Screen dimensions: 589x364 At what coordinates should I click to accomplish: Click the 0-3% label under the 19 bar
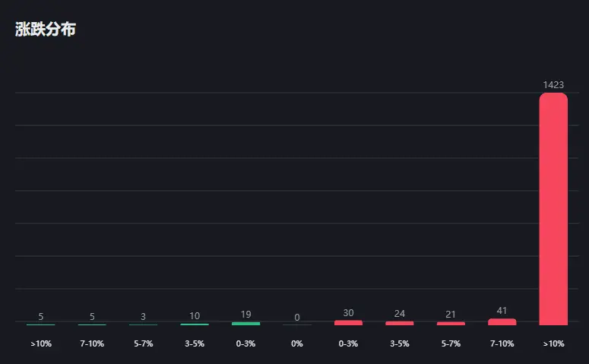245,343
